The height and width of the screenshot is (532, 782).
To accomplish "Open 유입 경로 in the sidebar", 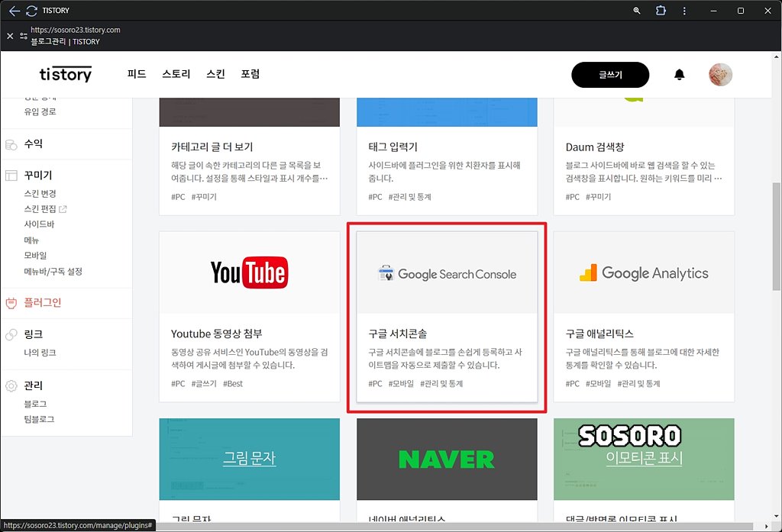I will point(40,111).
